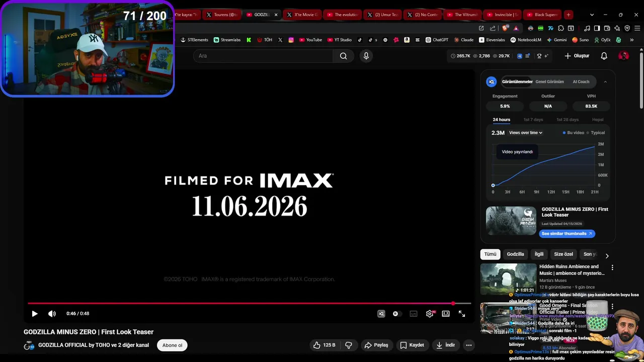Open Views over time dropdown
644x362 pixels.
(526, 133)
